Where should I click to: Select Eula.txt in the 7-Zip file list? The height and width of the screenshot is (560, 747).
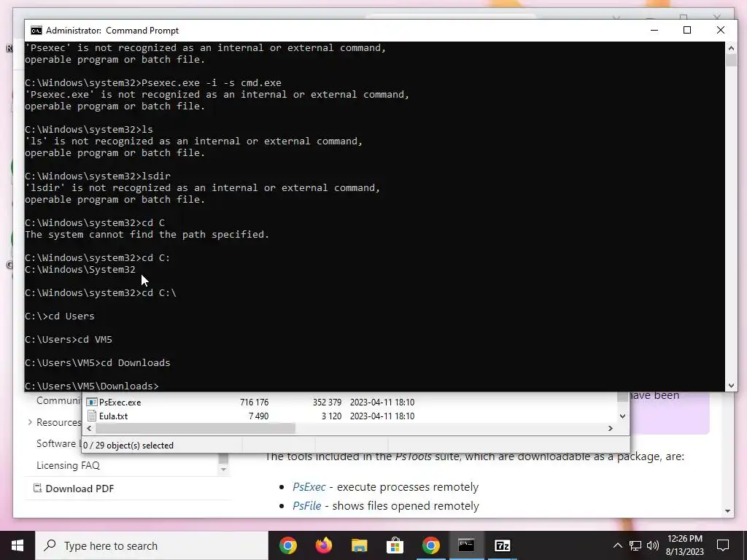[113, 416]
